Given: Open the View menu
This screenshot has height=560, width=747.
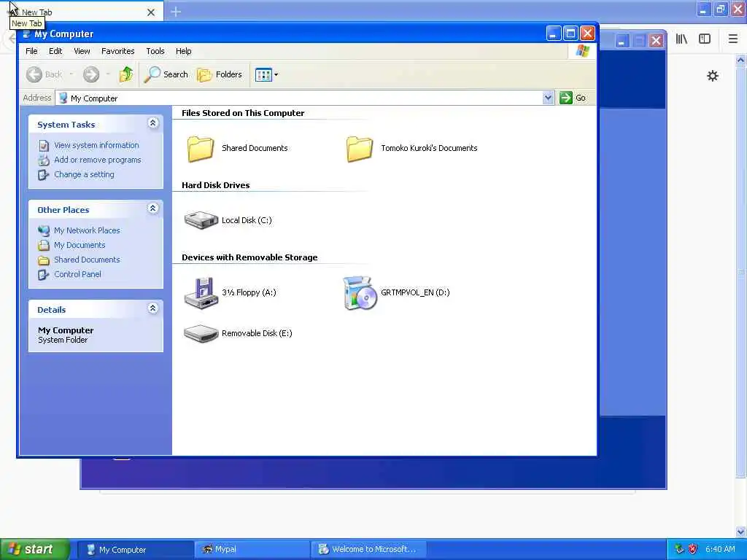Looking at the screenshot, I should (82, 51).
